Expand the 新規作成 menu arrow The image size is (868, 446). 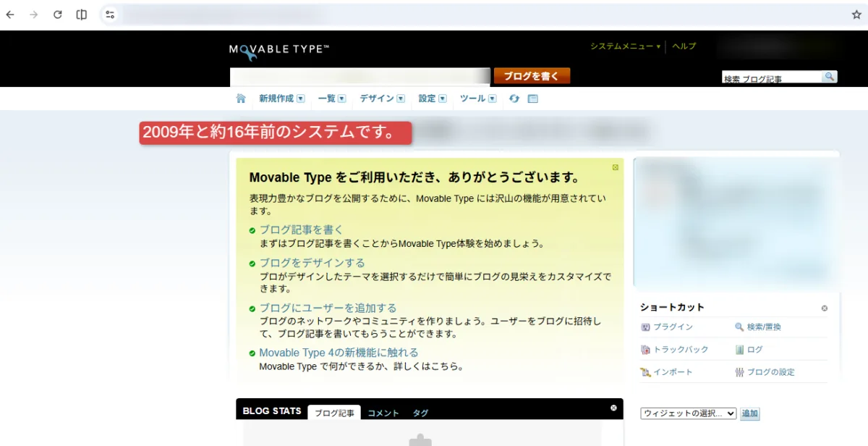tap(301, 99)
